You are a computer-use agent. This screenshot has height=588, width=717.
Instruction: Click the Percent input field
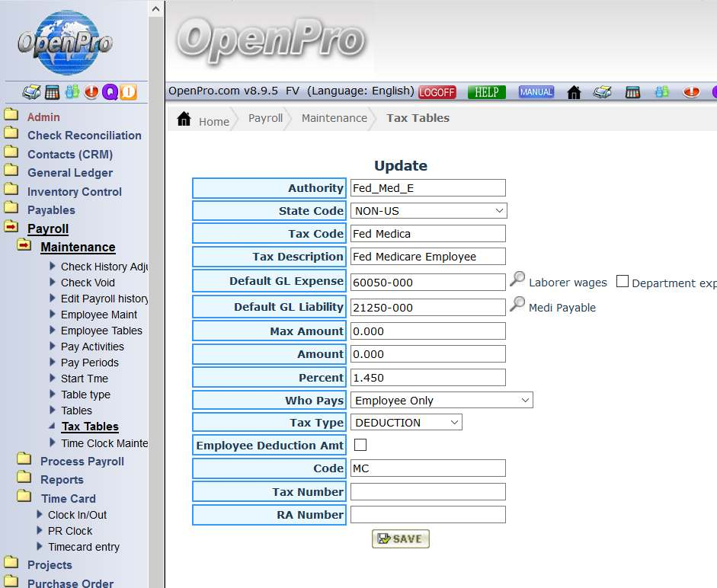pyautogui.click(x=427, y=377)
